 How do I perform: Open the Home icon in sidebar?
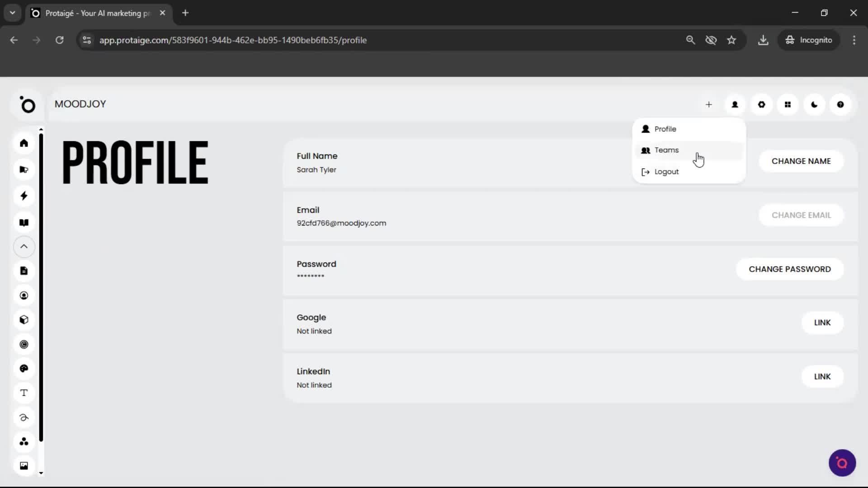click(24, 143)
